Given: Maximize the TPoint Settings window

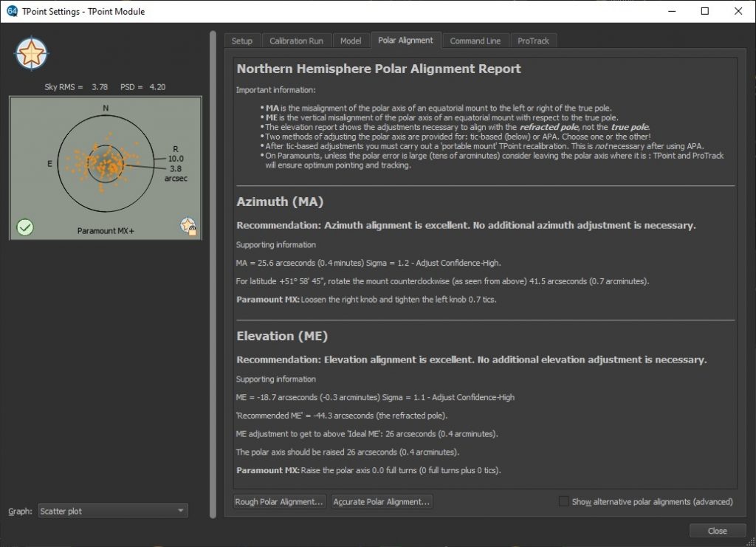Looking at the screenshot, I should tap(705, 11).
